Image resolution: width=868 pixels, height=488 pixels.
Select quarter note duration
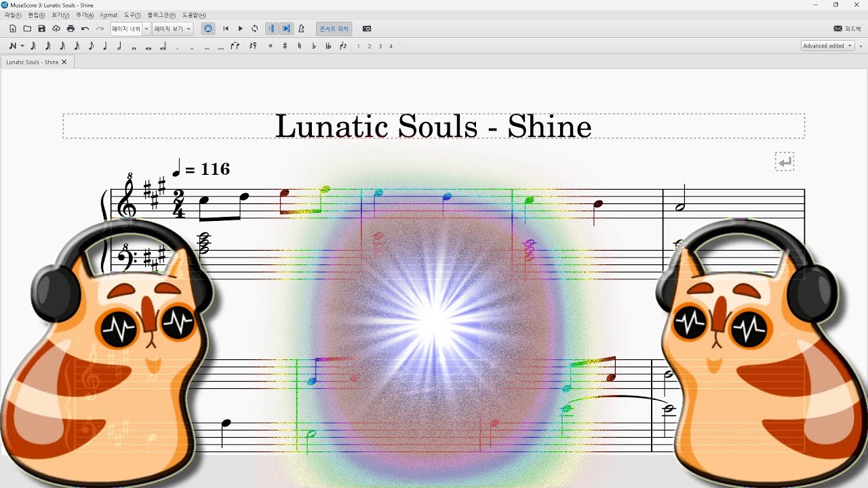(105, 46)
